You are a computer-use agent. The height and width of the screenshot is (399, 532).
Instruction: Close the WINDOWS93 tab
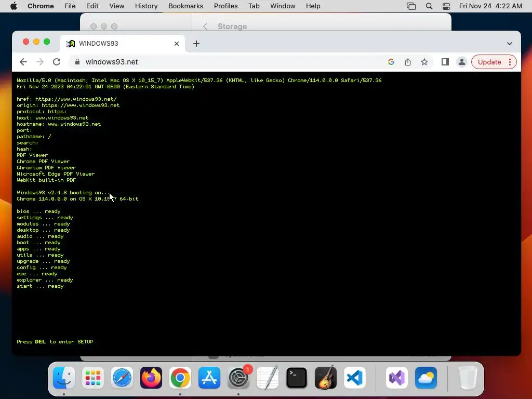click(177, 44)
